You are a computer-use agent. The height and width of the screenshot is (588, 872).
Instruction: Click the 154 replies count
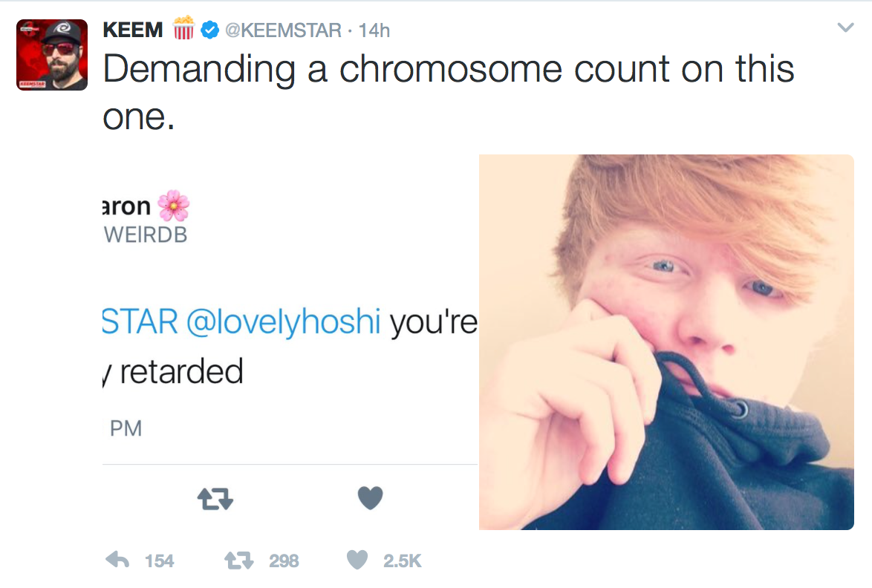(x=159, y=561)
